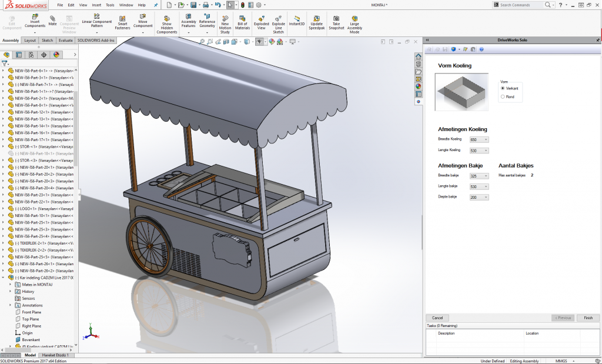
Task: Click the Print icon in the quick toolbar
Action: click(x=206, y=5)
